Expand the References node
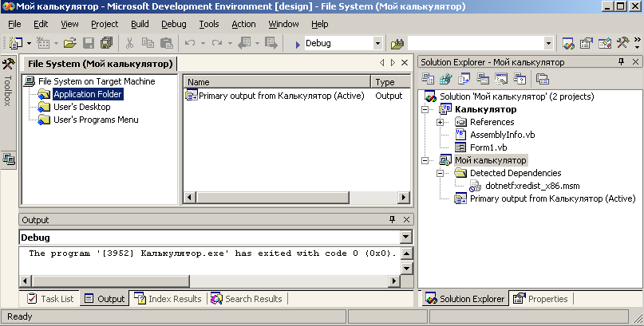The width and height of the screenshot is (644, 326). 440,122
